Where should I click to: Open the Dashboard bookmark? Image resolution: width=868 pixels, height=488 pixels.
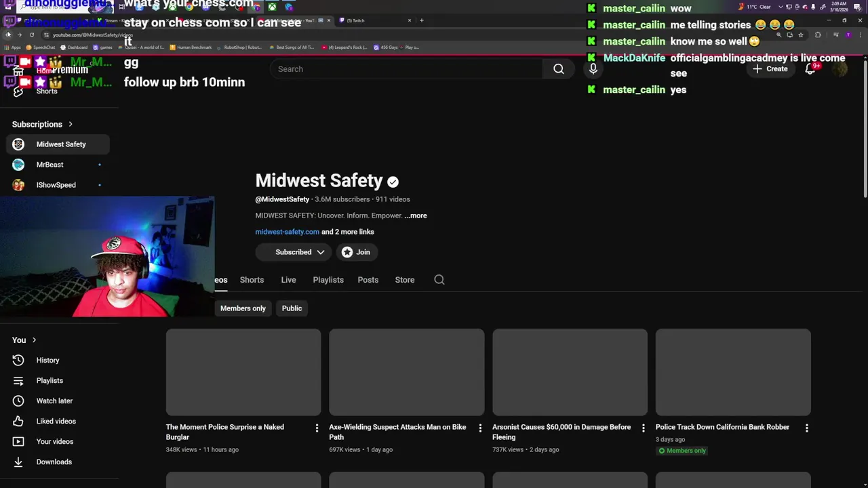coord(74,47)
